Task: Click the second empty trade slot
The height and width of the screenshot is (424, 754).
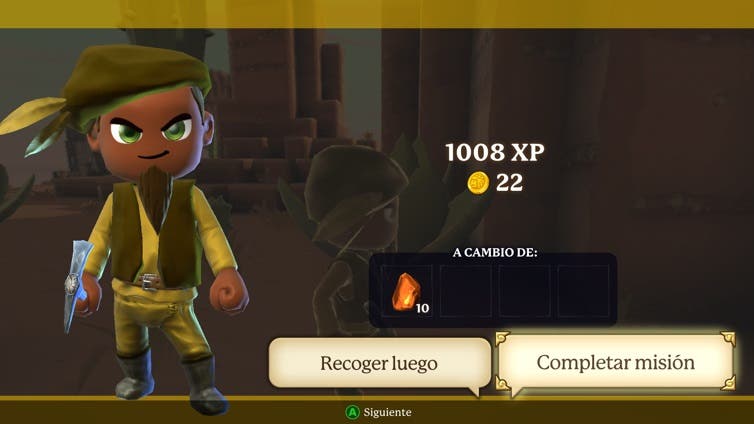Action: (x=465, y=291)
